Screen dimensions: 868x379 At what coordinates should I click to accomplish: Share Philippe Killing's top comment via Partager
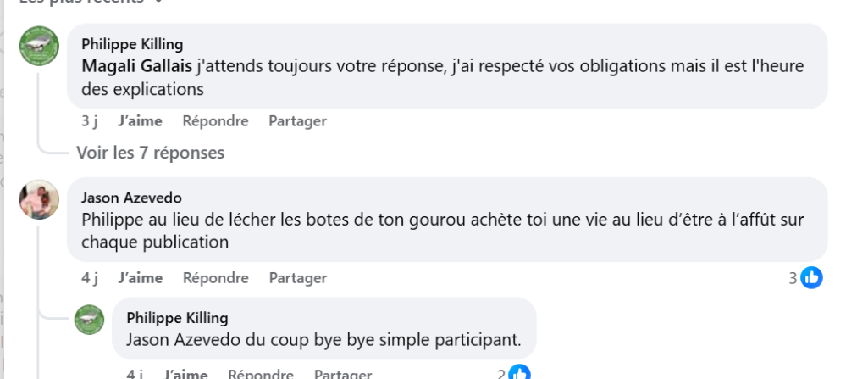pos(297,121)
